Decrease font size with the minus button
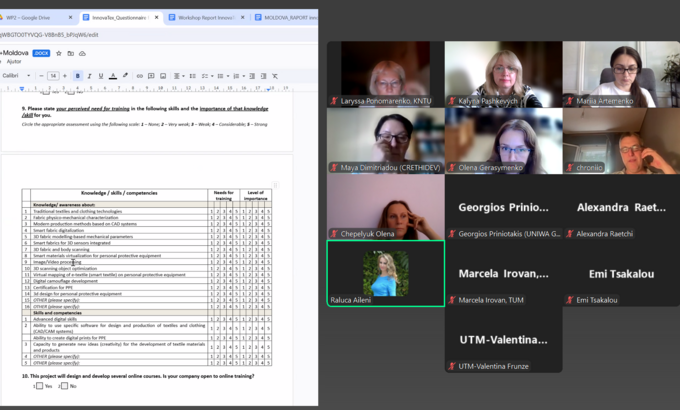 tap(41, 76)
